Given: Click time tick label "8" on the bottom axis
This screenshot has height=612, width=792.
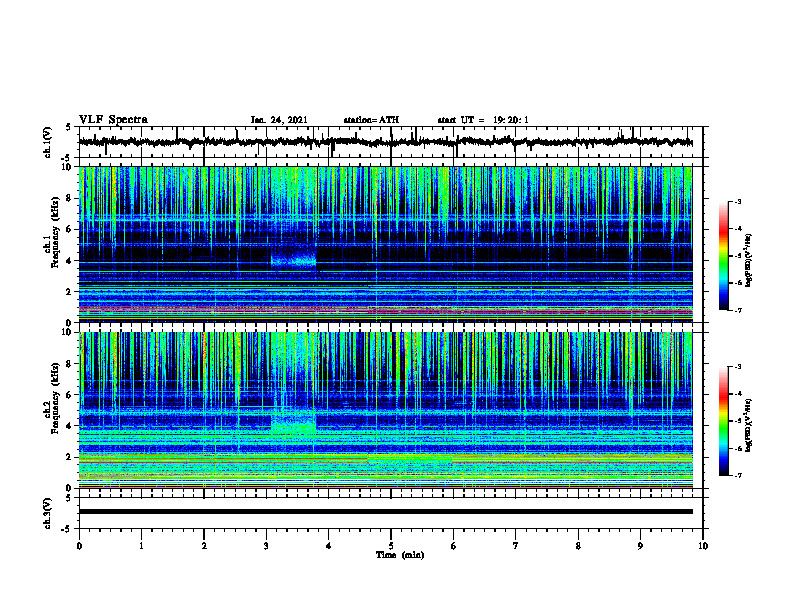Looking at the screenshot, I should (x=578, y=546).
